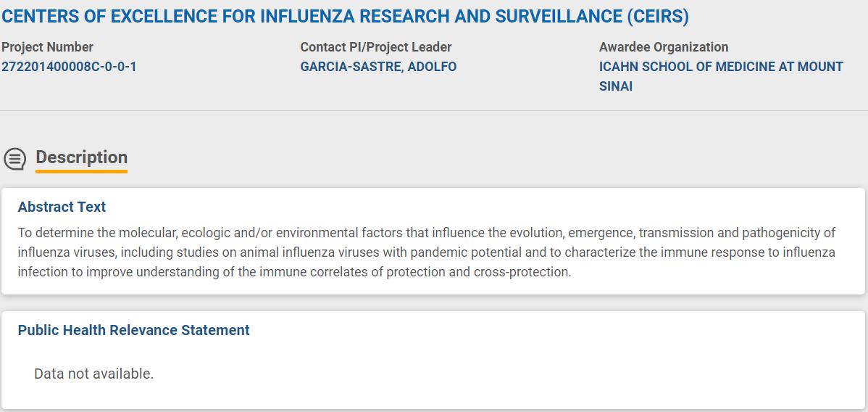
Task: Click the Contact PI/Project Leader label
Action: click(376, 47)
